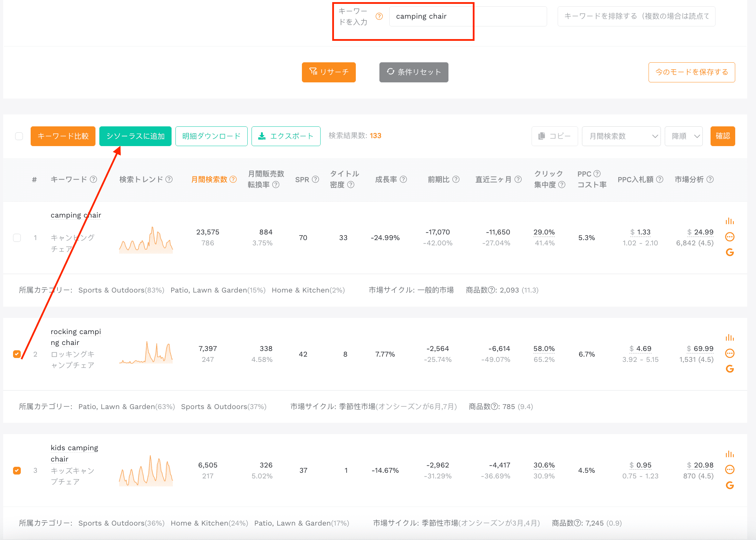756x540 pixels.
Task: Click help icon next to 市場分析 header
Action: [710, 180]
